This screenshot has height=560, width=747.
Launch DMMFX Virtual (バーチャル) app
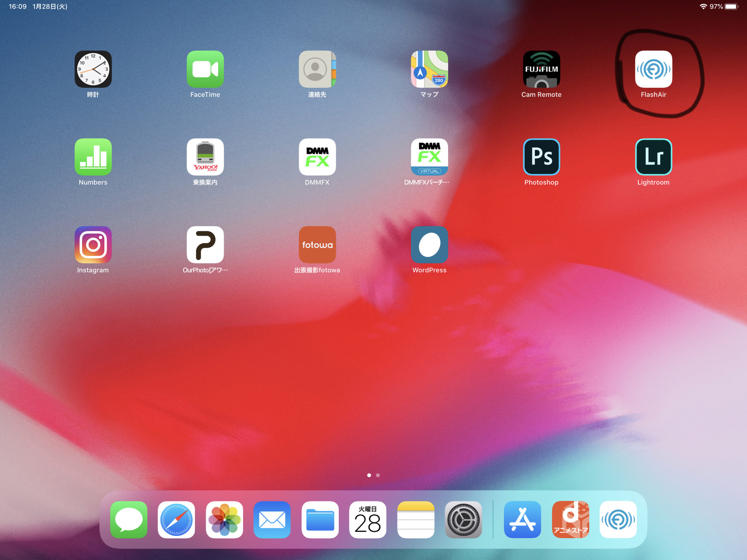tap(429, 157)
